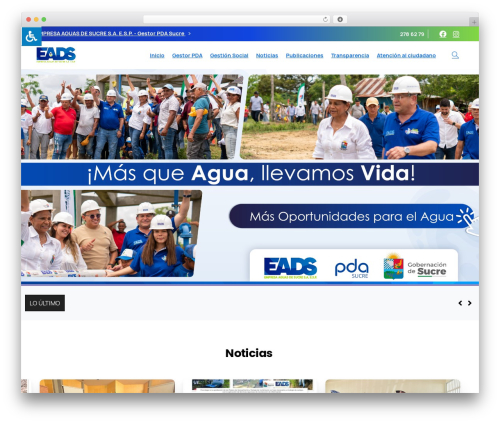Open the Instagram icon link
Image resolution: width=500 pixels, height=423 pixels.
point(456,34)
